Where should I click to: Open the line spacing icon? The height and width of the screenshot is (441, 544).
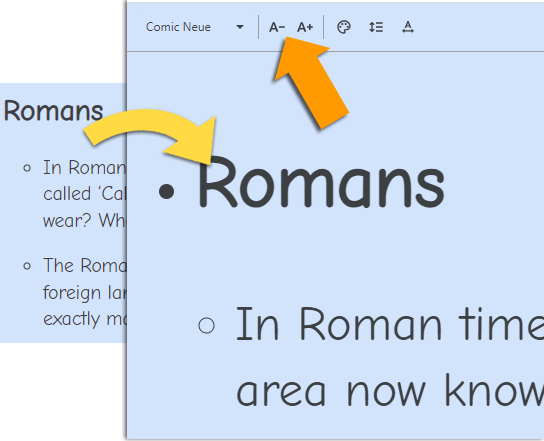376,27
